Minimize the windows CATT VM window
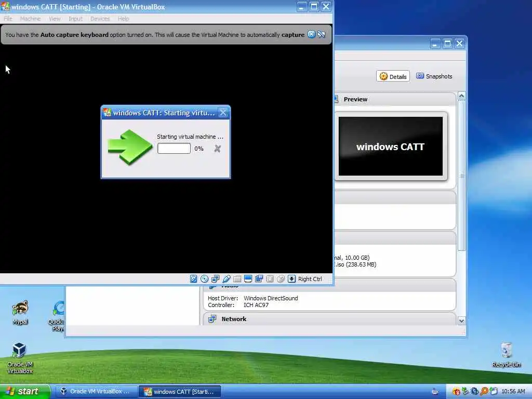This screenshot has height=399, width=532. coord(301,7)
